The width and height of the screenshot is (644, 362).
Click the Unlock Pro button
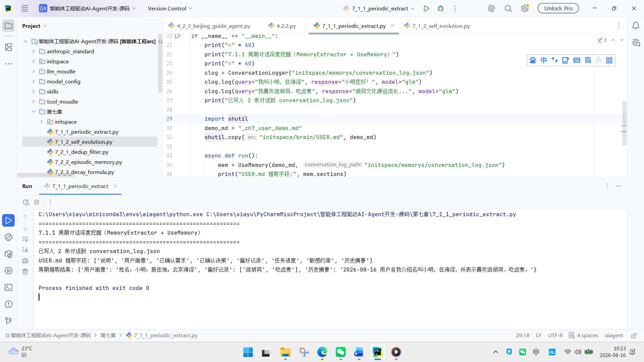(558, 8)
